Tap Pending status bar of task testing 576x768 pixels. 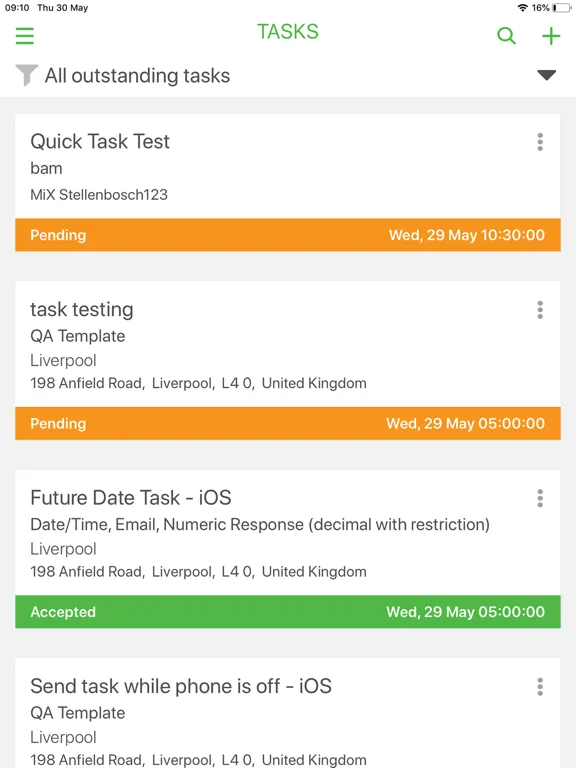(288, 423)
